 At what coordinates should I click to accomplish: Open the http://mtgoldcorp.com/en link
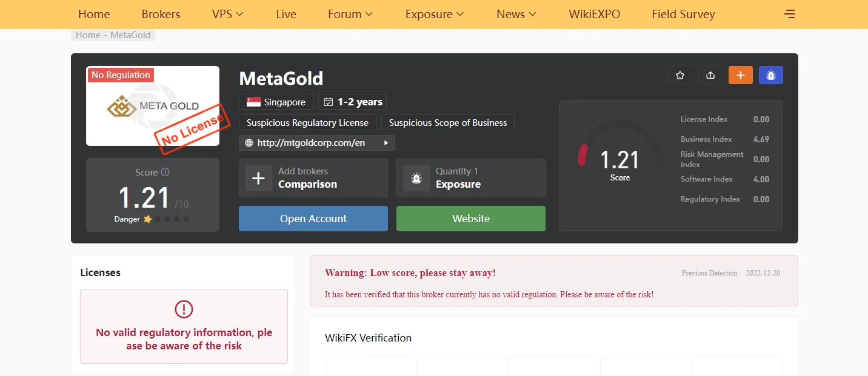(x=311, y=143)
